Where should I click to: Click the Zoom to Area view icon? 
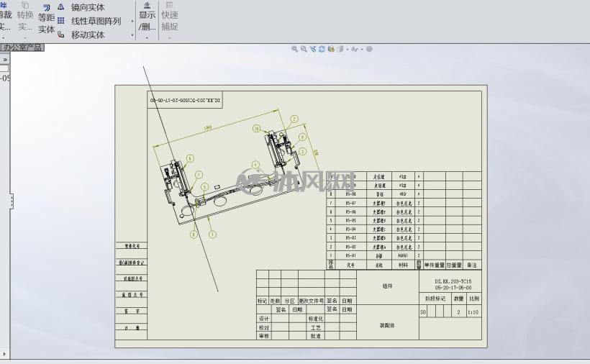304,49
